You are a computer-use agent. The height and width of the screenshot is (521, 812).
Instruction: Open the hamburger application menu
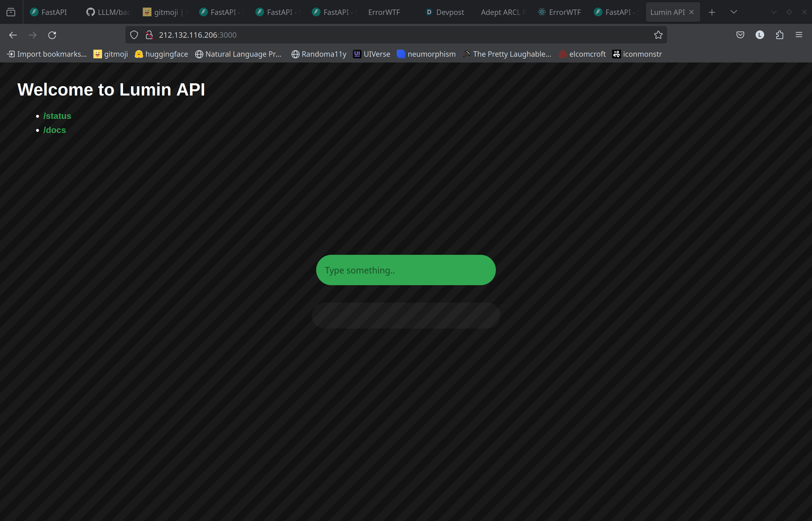tap(799, 35)
